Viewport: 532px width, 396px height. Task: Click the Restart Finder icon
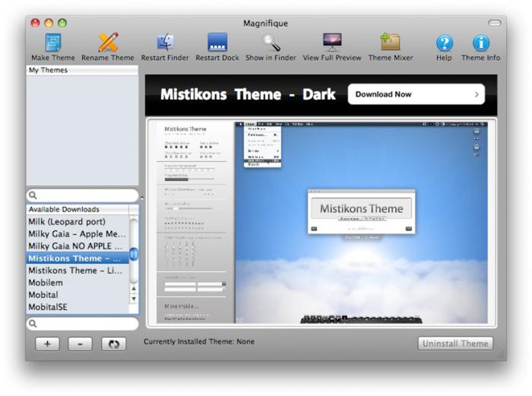click(165, 42)
